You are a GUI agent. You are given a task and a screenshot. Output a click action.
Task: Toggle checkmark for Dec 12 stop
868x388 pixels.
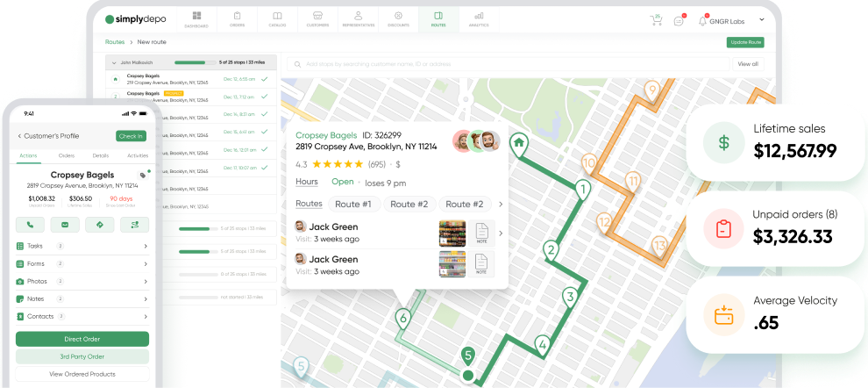coord(264,80)
